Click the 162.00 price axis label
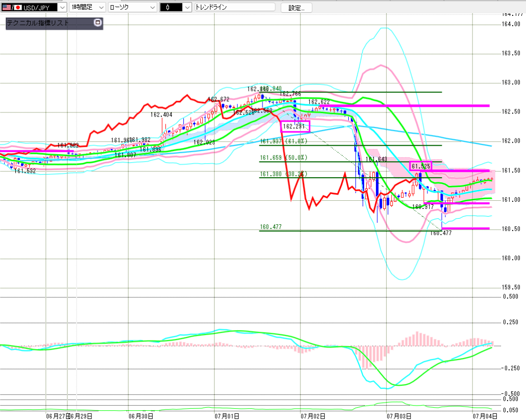Screen dimensions: 526x420 coord(511,141)
